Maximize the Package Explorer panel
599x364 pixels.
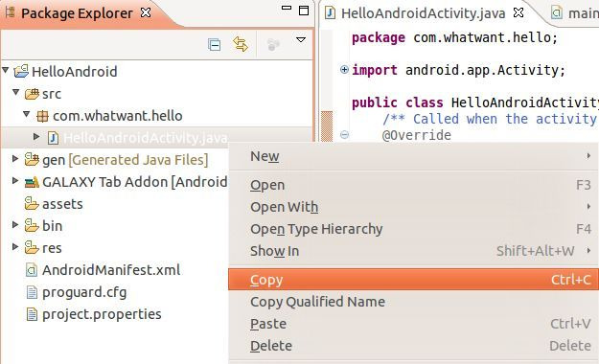304,11
